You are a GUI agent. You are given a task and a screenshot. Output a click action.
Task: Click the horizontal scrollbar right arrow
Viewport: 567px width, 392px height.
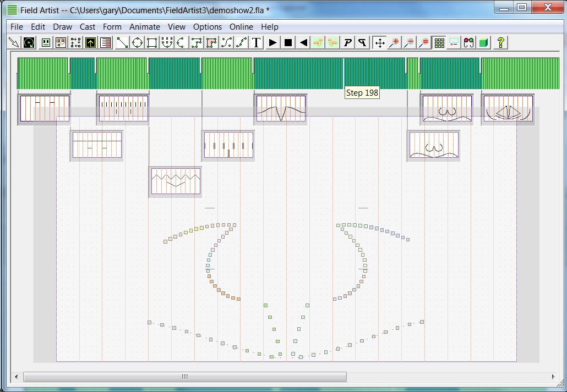553,377
